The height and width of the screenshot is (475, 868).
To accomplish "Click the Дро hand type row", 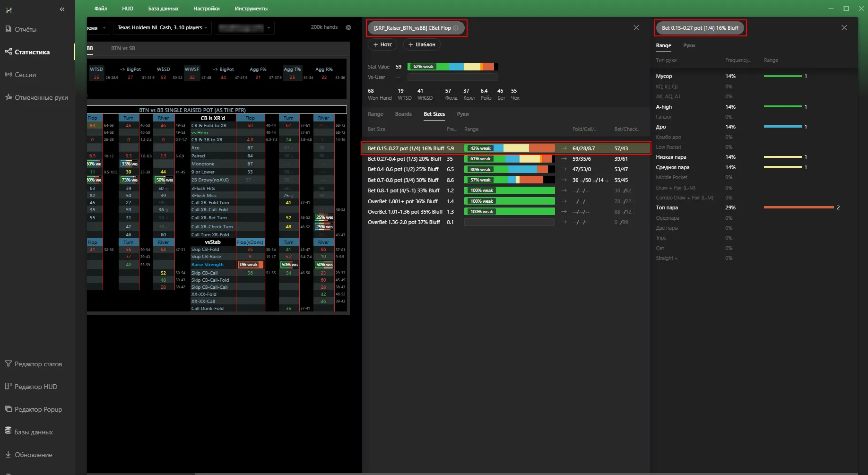I will tap(754, 127).
